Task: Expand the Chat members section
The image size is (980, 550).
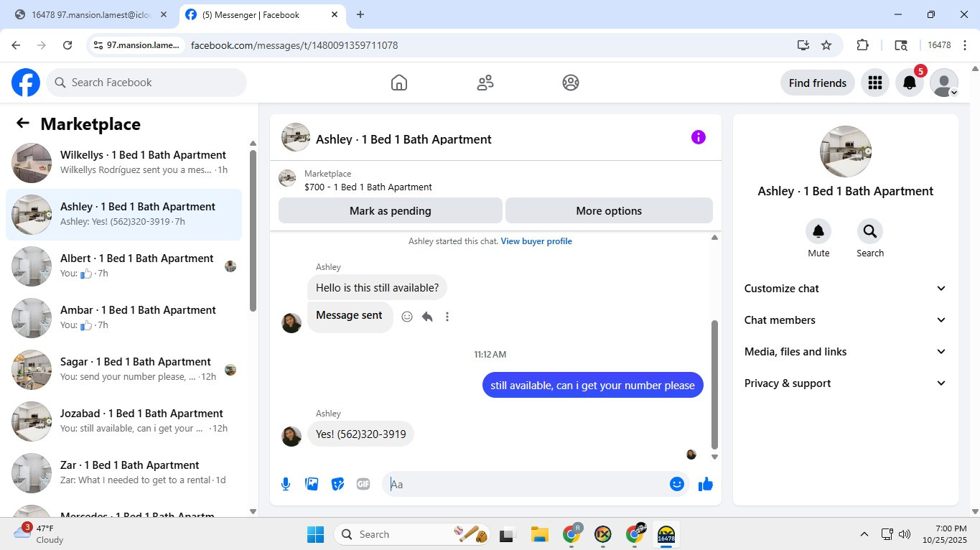Action: [845, 320]
